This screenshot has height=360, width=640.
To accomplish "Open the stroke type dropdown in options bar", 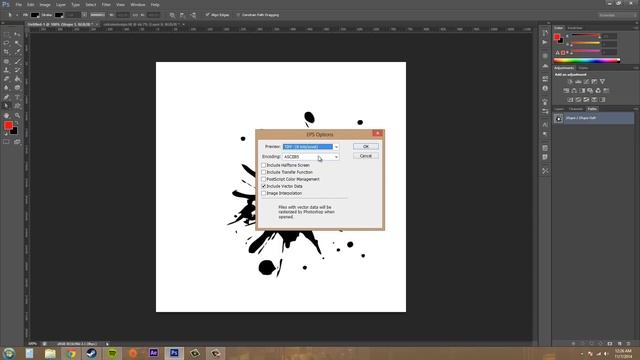I will pyautogui.click(x=98, y=15).
